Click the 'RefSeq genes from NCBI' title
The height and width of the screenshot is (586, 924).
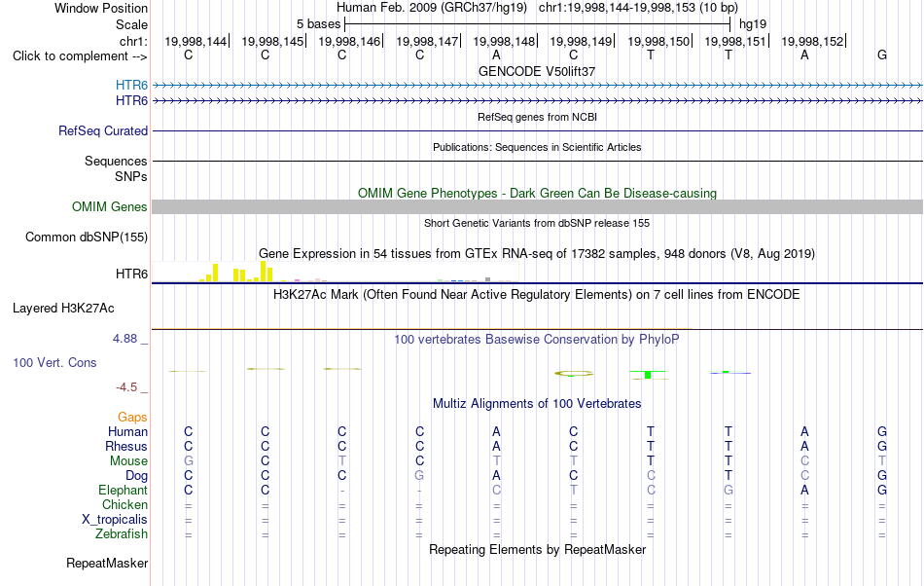point(537,117)
